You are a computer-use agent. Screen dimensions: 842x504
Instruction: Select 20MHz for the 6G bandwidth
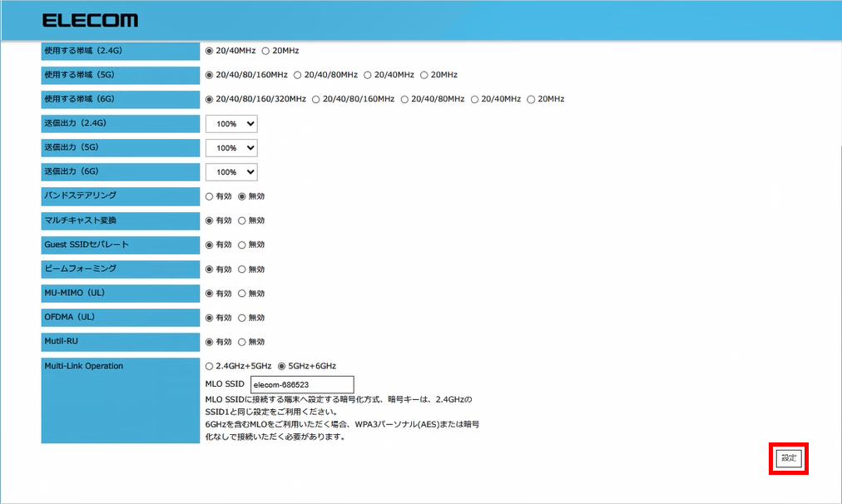[531, 99]
